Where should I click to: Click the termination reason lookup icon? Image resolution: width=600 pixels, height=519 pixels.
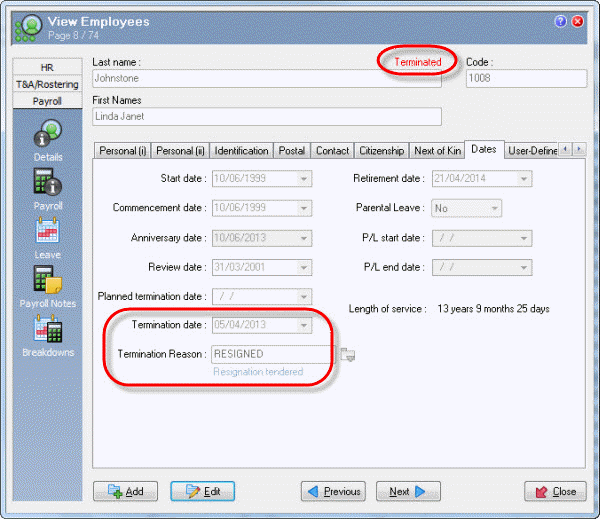(x=347, y=354)
